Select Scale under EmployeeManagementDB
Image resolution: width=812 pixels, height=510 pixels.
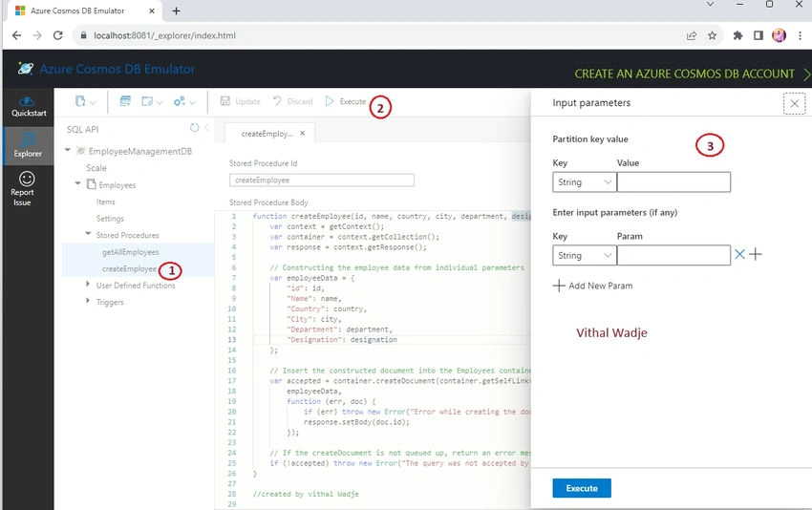pyautogui.click(x=96, y=168)
